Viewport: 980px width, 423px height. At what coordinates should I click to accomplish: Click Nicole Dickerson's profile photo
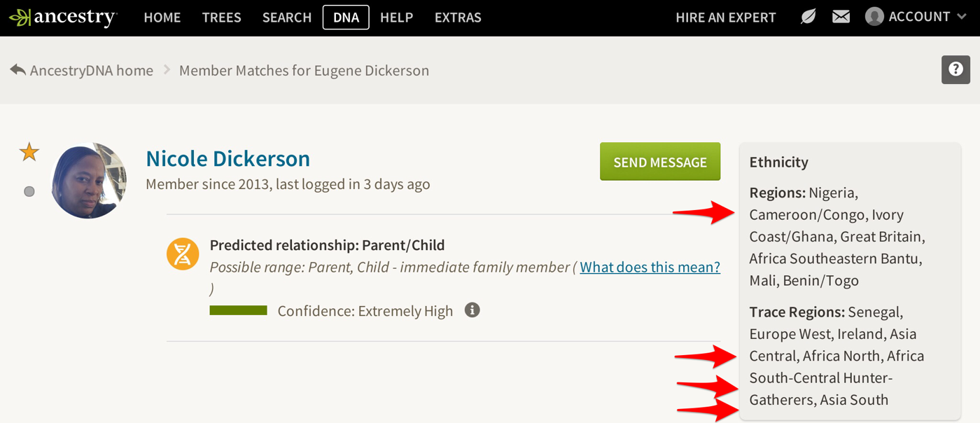(89, 181)
